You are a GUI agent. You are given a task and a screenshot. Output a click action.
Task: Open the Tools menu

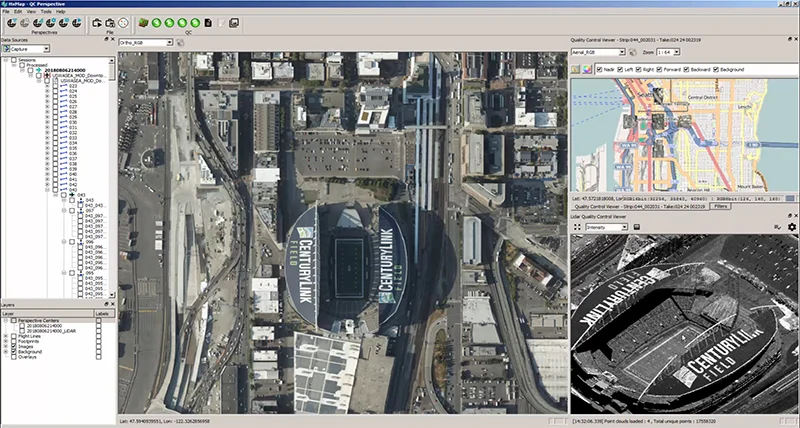(46, 11)
